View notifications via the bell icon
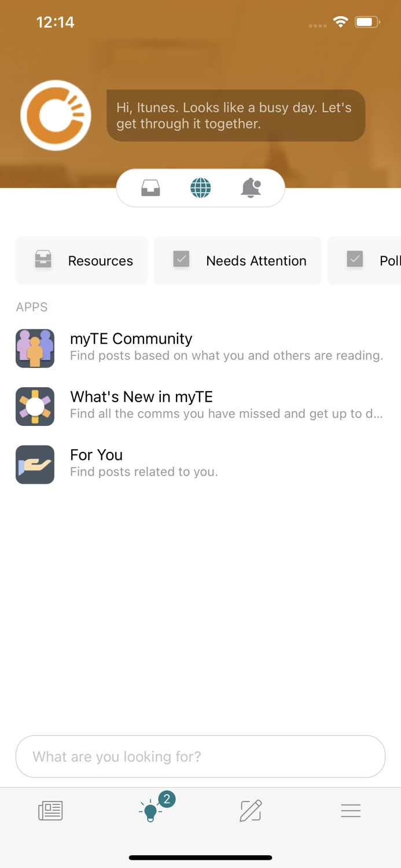This screenshot has width=401, height=868. (x=251, y=187)
